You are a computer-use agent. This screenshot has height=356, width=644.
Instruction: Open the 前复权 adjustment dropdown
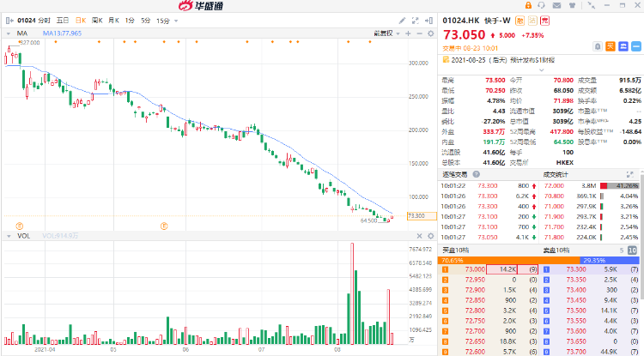point(386,33)
